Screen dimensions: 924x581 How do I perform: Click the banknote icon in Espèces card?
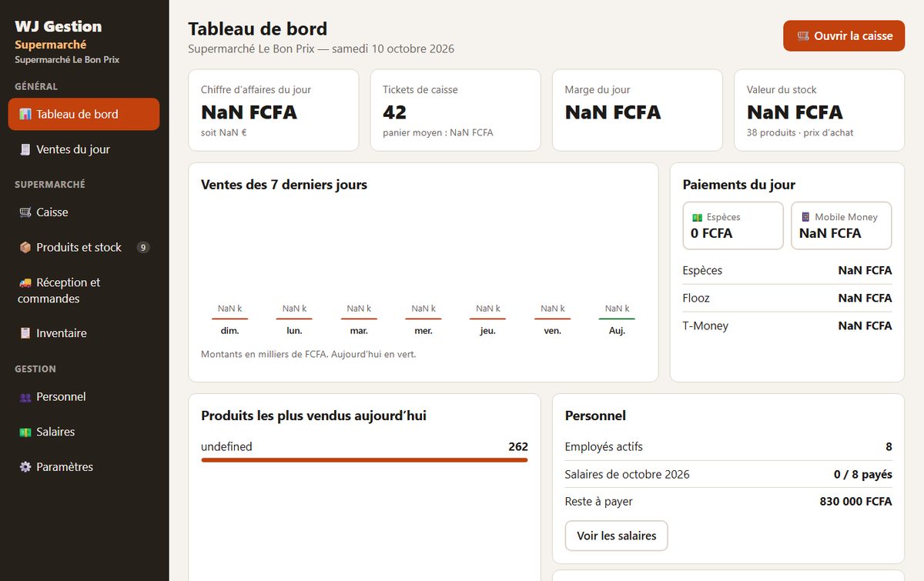[x=697, y=218]
